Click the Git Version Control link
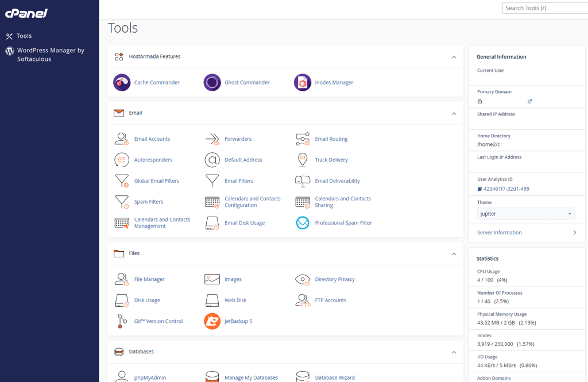 click(x=158, y=321)
